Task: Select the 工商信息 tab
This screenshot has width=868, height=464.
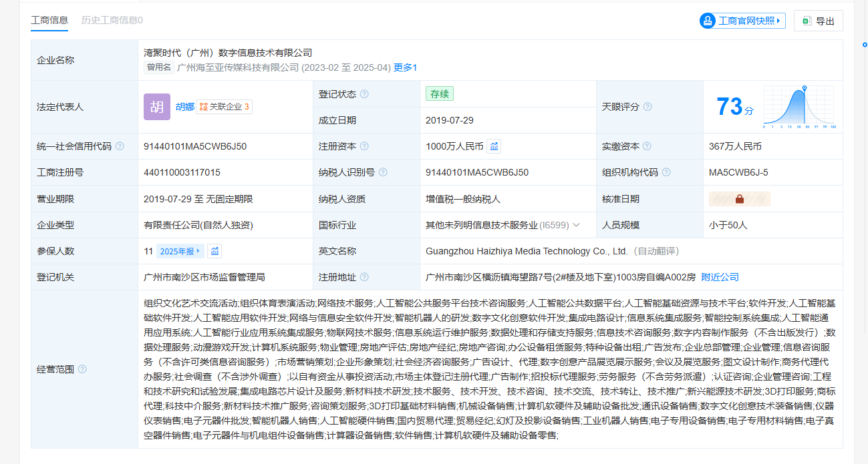Action: click(49, 20)
